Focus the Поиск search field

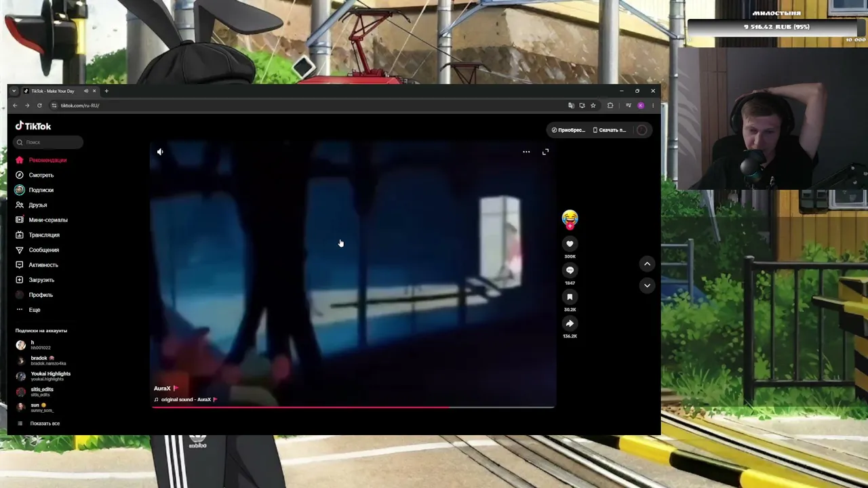click(x=48, y=142)
